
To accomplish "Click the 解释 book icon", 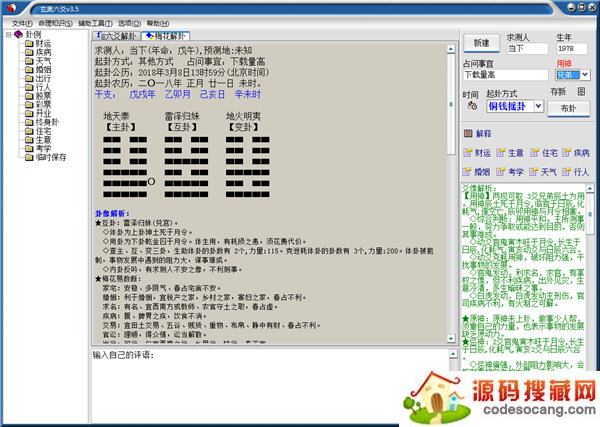I will click(x=468, y=133).
